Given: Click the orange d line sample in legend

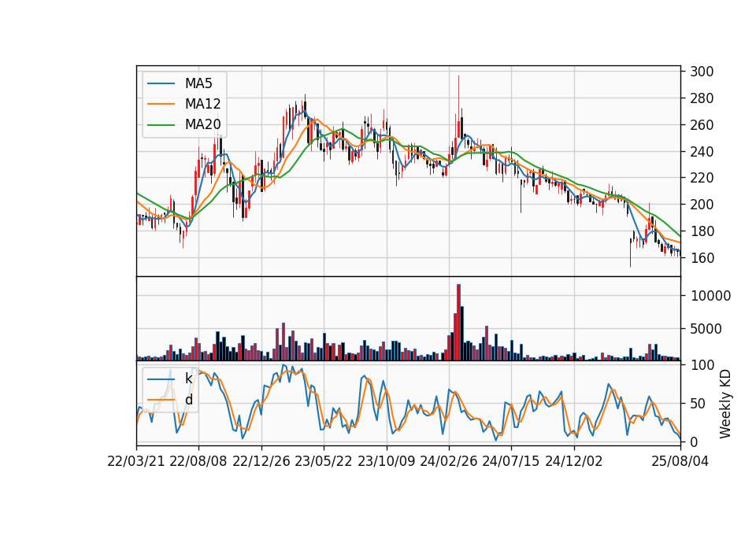Looking at the screenshot, I should click(161, 400).
